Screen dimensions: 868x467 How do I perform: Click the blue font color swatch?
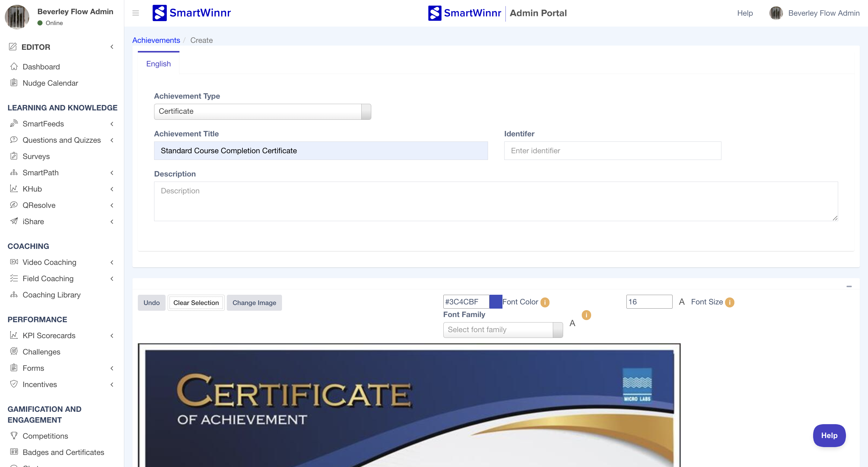495,302
